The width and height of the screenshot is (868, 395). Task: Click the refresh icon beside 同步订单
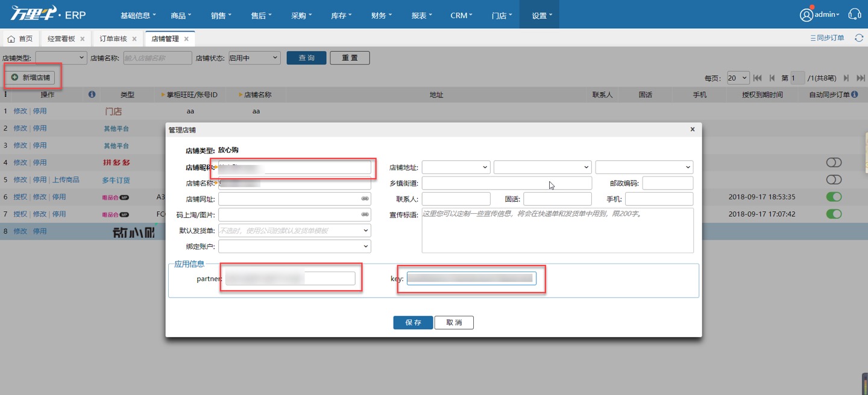[859, 38]
